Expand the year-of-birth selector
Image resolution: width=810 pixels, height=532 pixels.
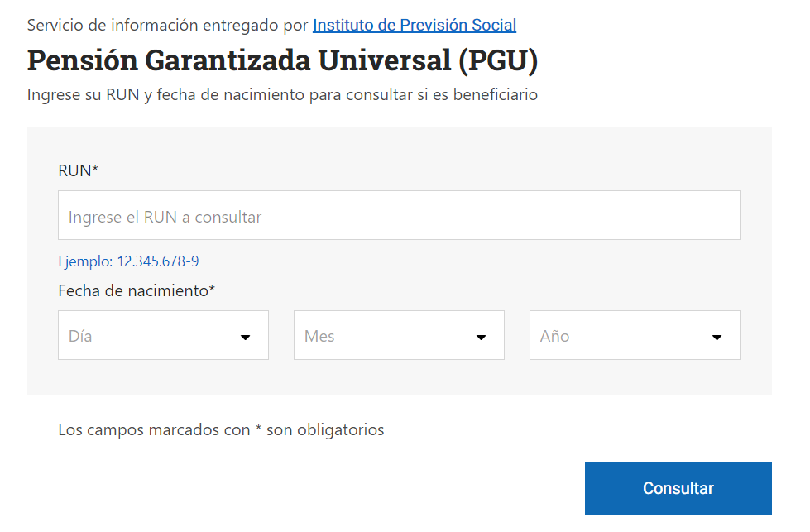[634, 335]
